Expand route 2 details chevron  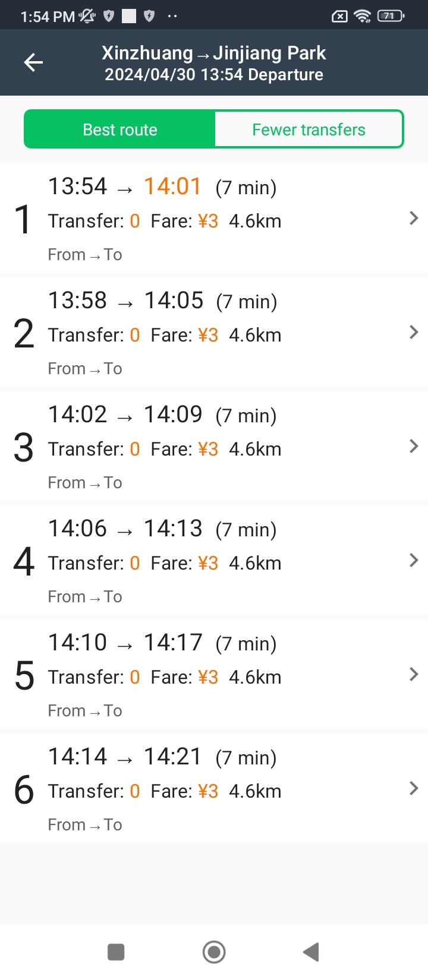(x=414, y=332)
